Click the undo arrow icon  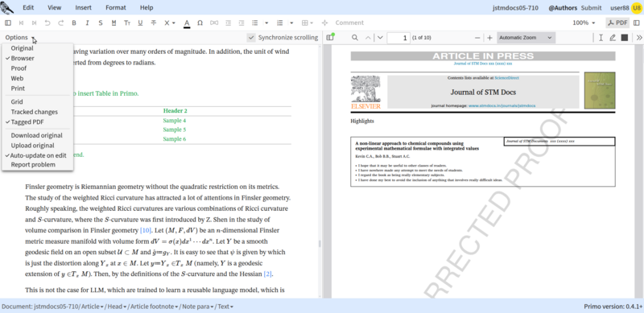click(x=47, y=23)
